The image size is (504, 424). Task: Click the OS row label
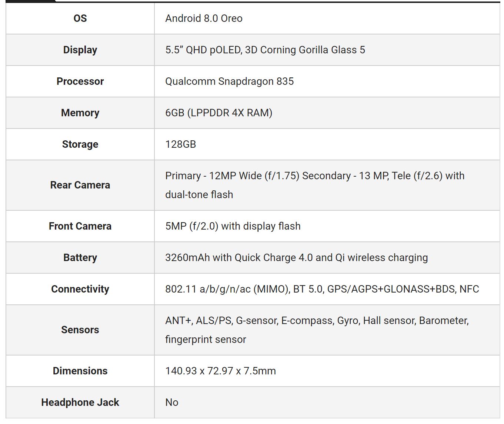point(80,18)
